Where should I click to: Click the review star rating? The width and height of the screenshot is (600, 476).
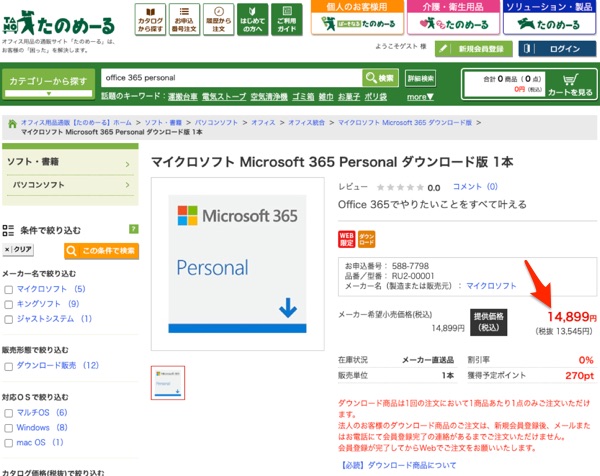400,187
